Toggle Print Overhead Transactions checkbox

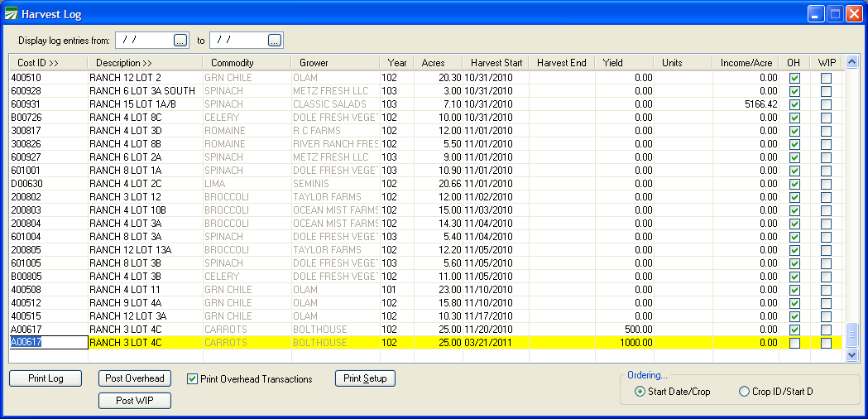193,379
